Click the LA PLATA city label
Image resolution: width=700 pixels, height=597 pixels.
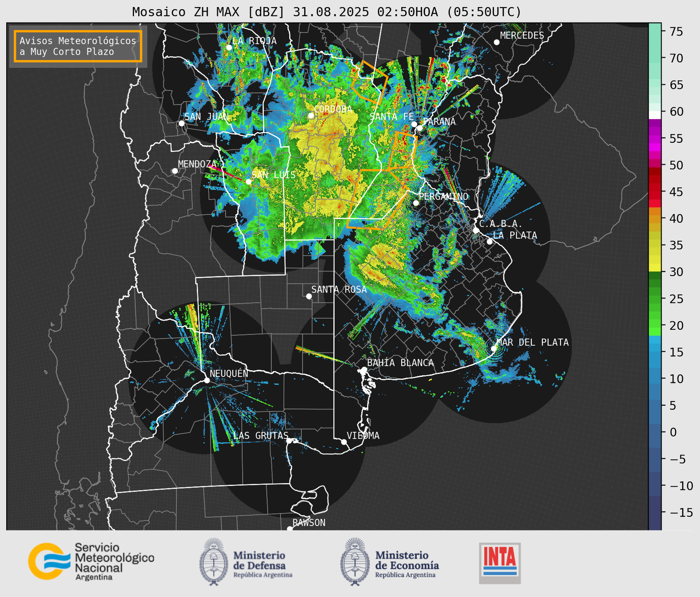(515, 235)
